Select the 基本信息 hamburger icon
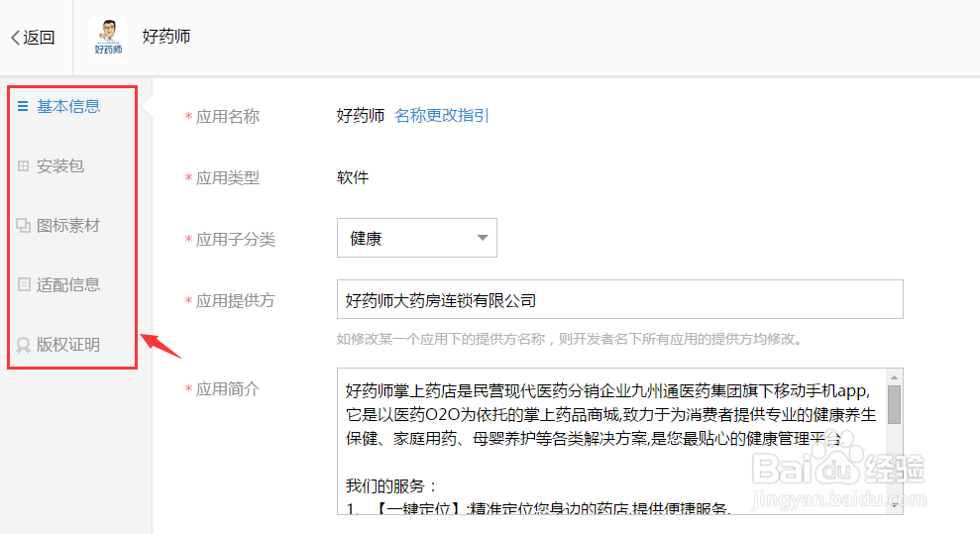The image size is (980, 534). click(23, 106)
